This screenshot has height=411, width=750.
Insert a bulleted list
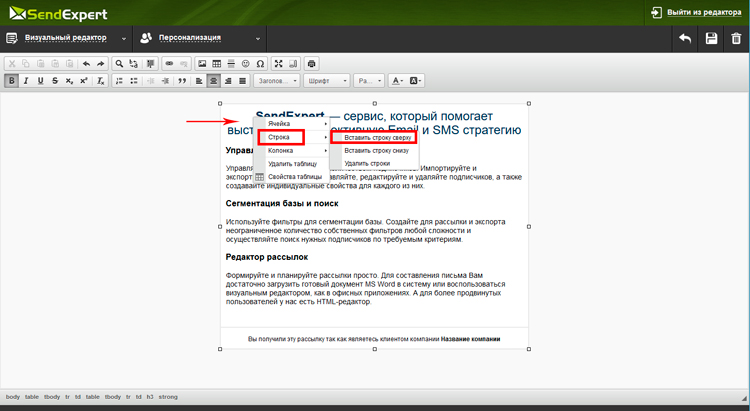click(x=134, y=81)
